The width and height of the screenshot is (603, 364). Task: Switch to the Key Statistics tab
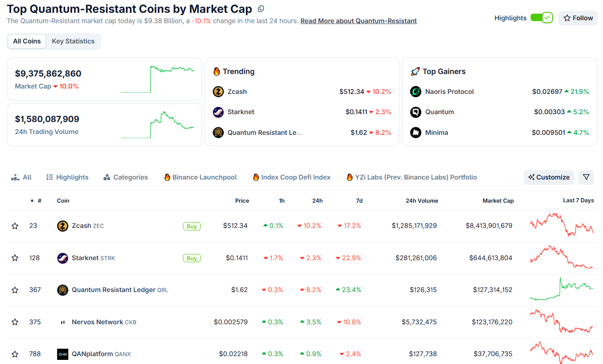click(x=73, y=41)
